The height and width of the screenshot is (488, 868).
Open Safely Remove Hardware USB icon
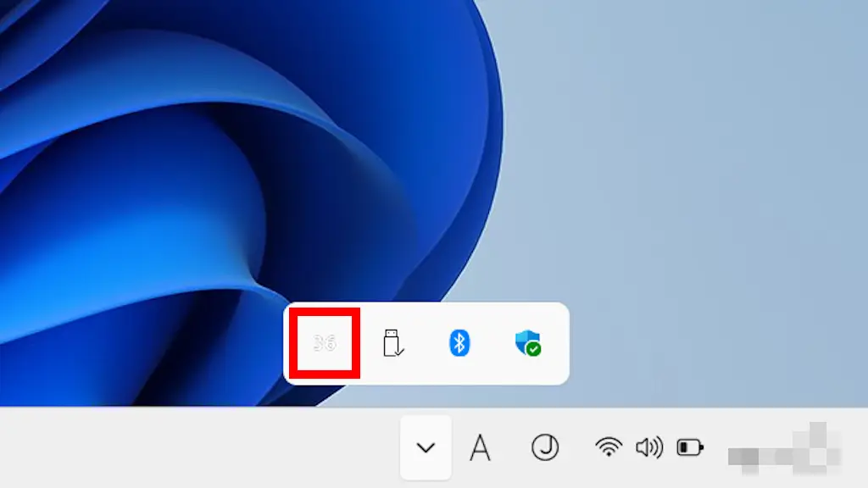coord(393,343)
